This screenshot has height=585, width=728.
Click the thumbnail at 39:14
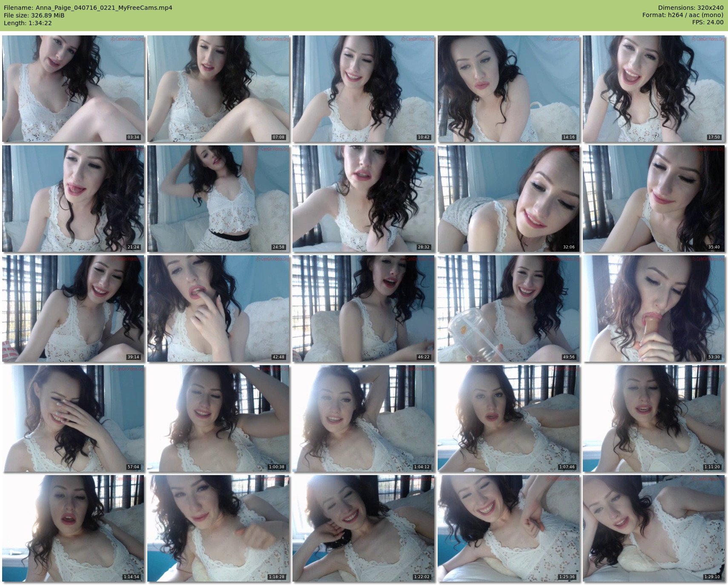coord(73,308)
